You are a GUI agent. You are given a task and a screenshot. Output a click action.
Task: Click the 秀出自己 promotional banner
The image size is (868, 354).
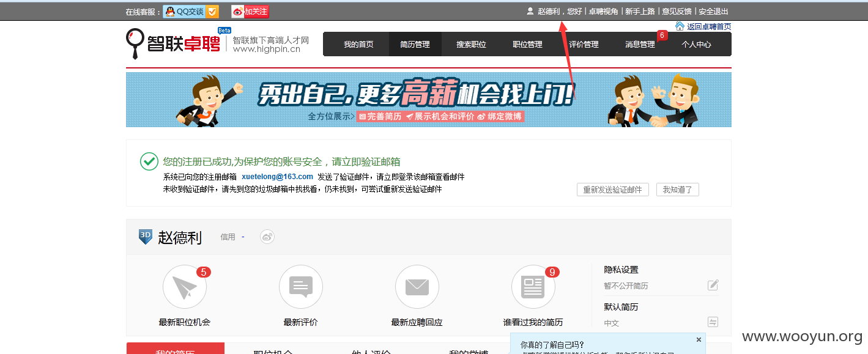tap(428, 100)
